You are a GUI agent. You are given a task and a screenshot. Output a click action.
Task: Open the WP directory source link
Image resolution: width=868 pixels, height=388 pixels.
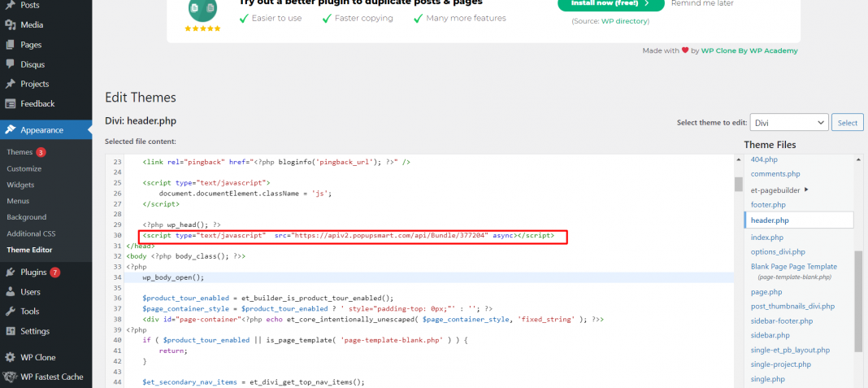(624, 21)
